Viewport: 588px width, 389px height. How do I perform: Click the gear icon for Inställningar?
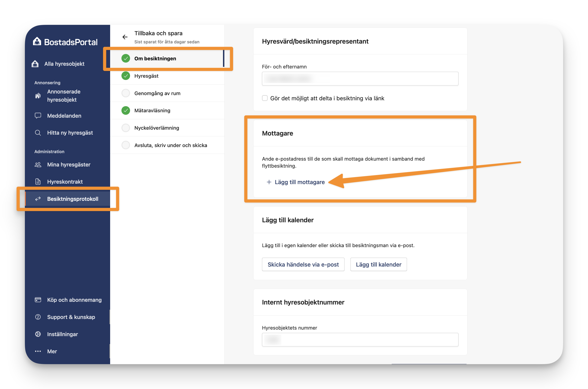[38, 334]
